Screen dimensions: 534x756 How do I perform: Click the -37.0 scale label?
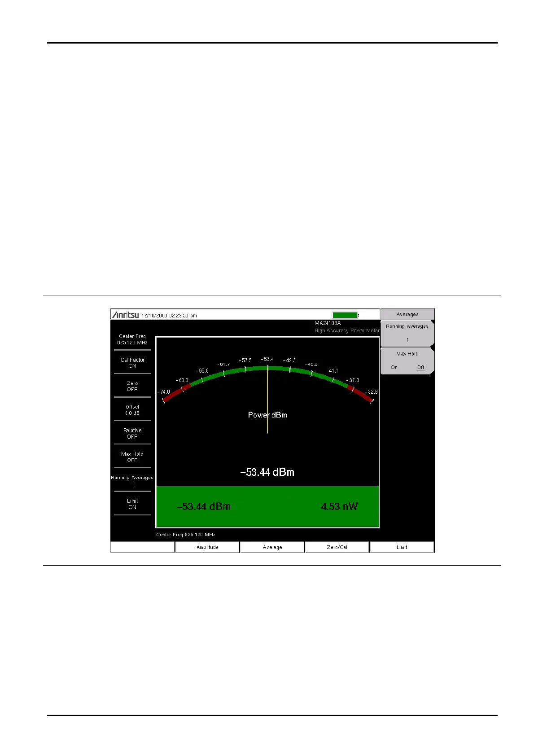coord(353,380)
